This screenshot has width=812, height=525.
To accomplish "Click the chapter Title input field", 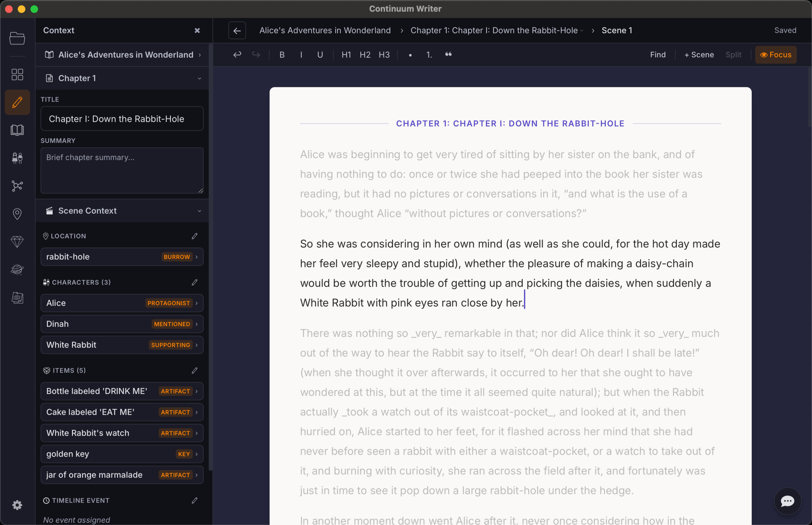I will tap(122, 119).
